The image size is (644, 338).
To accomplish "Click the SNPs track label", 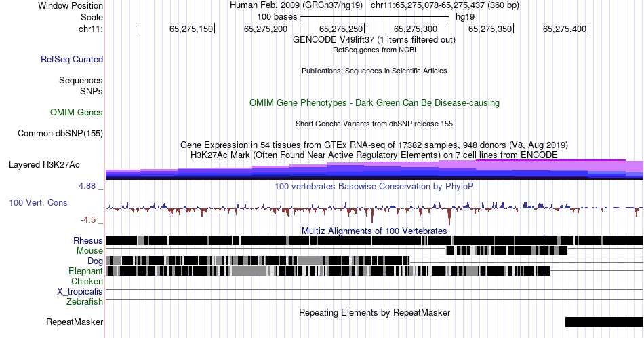I will [92, 91].
